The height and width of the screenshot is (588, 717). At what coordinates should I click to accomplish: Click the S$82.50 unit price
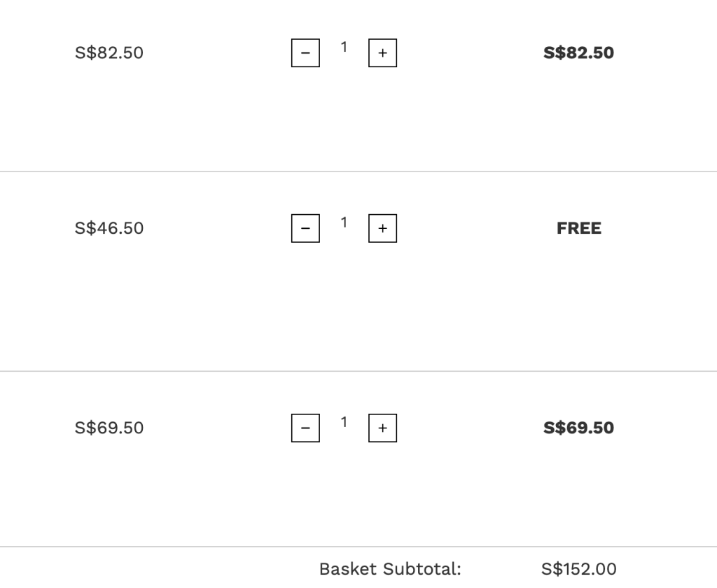click(109, 53)
